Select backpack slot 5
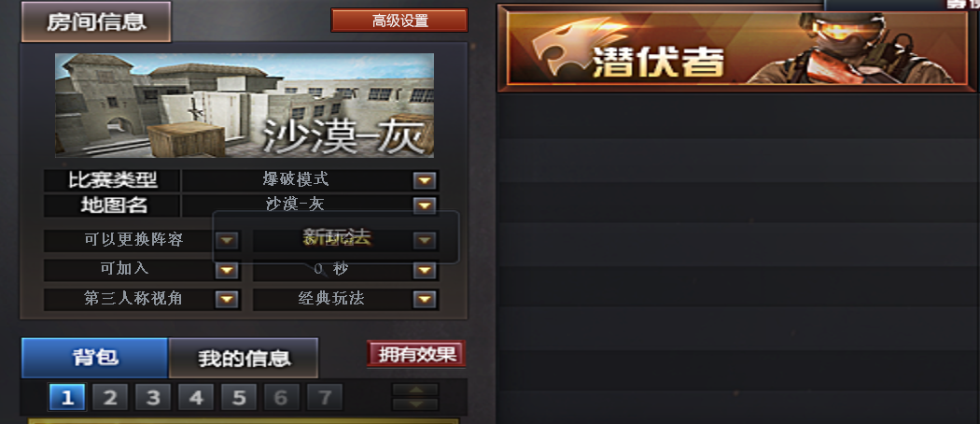The width and height of the screenshot is (980, 424). coord(239,398)
